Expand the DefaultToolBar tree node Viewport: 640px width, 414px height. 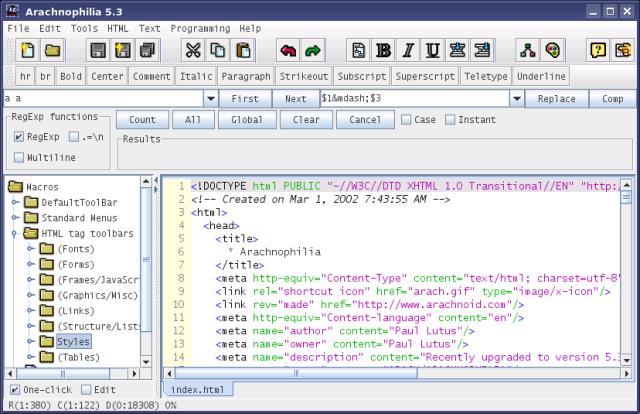(x=15, y=202)
